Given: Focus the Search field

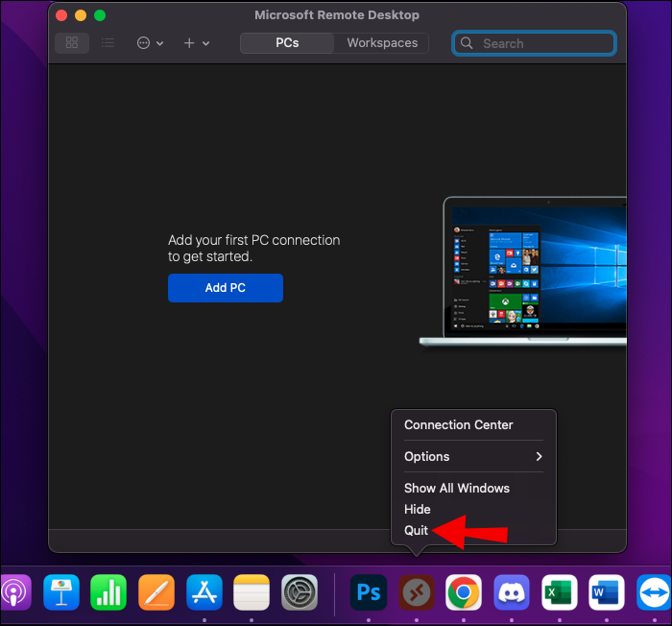Looking at the screenshot, I should [534, 43].
